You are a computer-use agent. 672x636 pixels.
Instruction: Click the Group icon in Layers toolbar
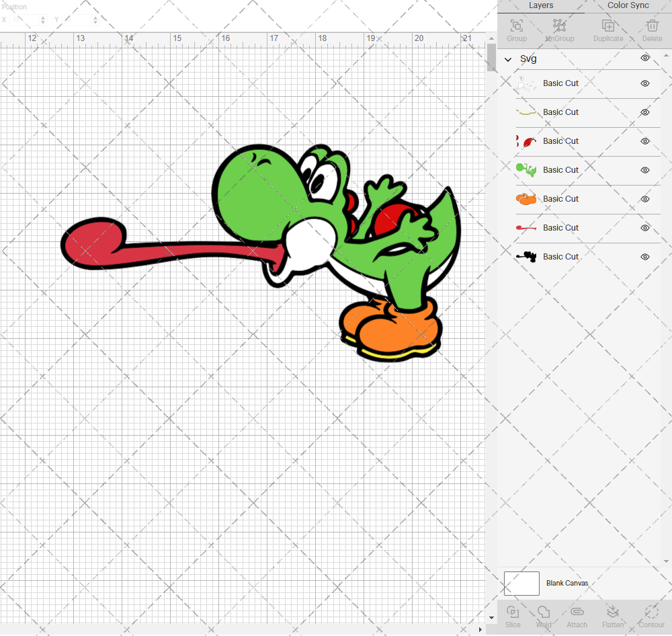point(516,26)
